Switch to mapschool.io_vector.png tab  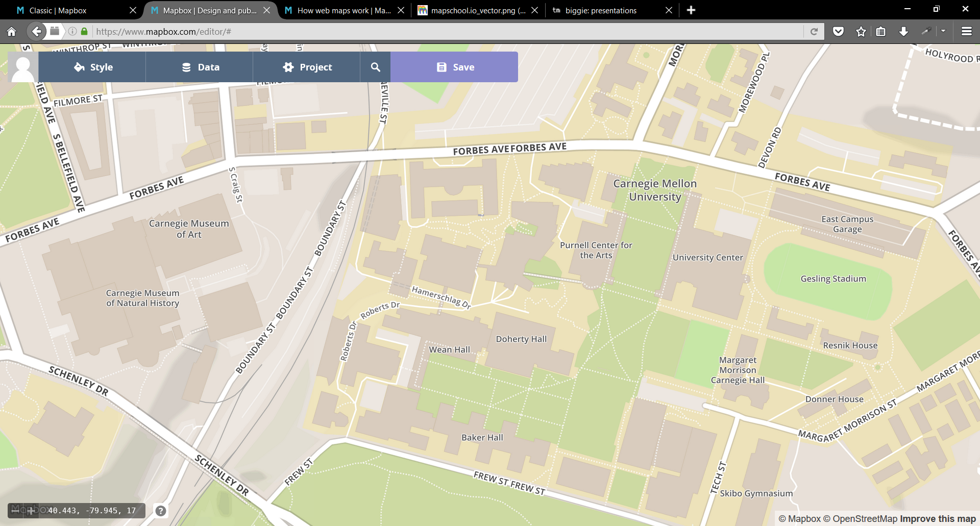tap(478, 10)
